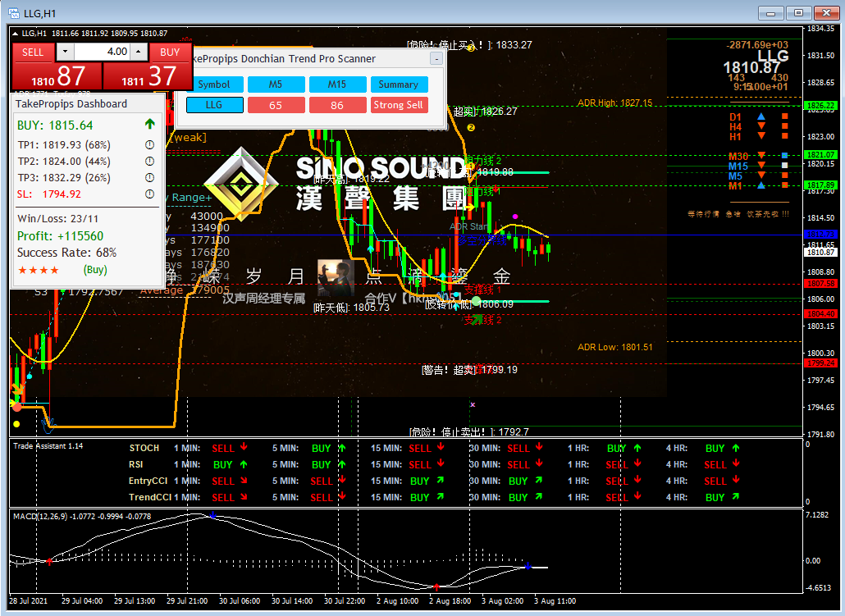
Task: Click the M5 orange down triangle indicator
Action: pos(761,176)
